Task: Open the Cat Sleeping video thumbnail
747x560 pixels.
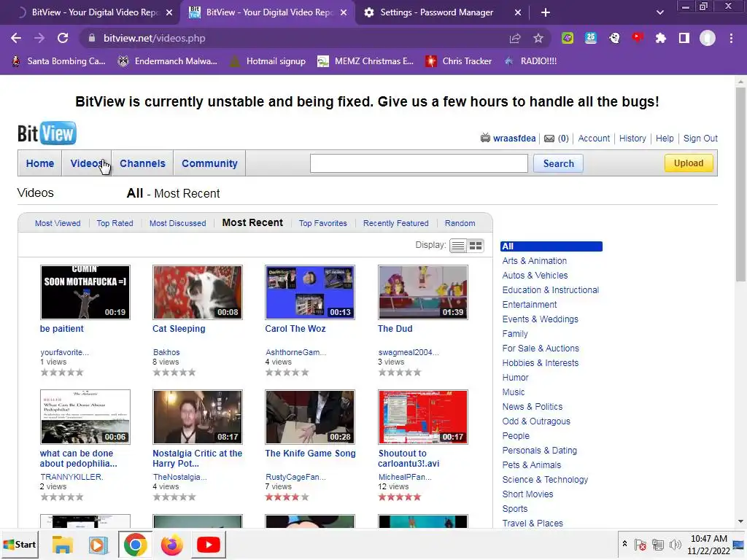Action: [198, 292]
